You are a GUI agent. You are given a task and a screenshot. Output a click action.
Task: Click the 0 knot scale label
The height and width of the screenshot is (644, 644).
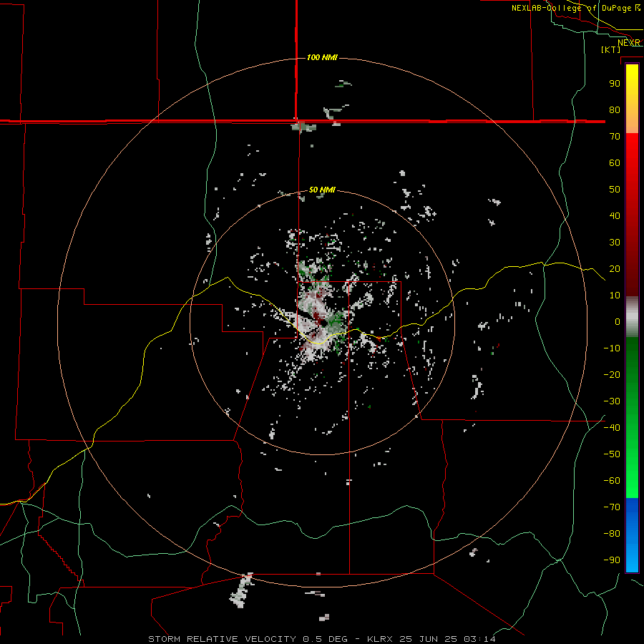tap(618, 322)
